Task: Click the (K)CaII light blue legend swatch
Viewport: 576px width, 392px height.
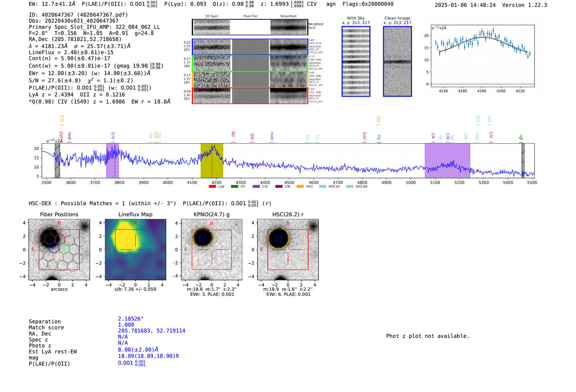Action: 323,186
